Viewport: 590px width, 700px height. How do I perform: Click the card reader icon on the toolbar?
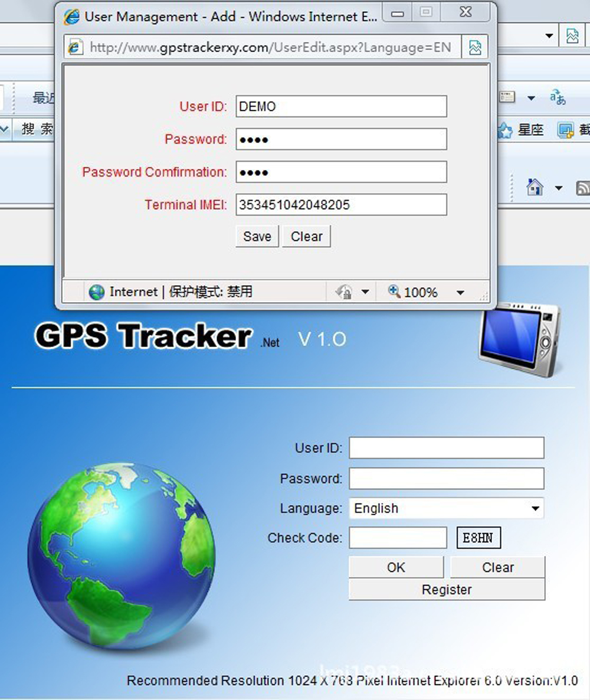(507, 96)
